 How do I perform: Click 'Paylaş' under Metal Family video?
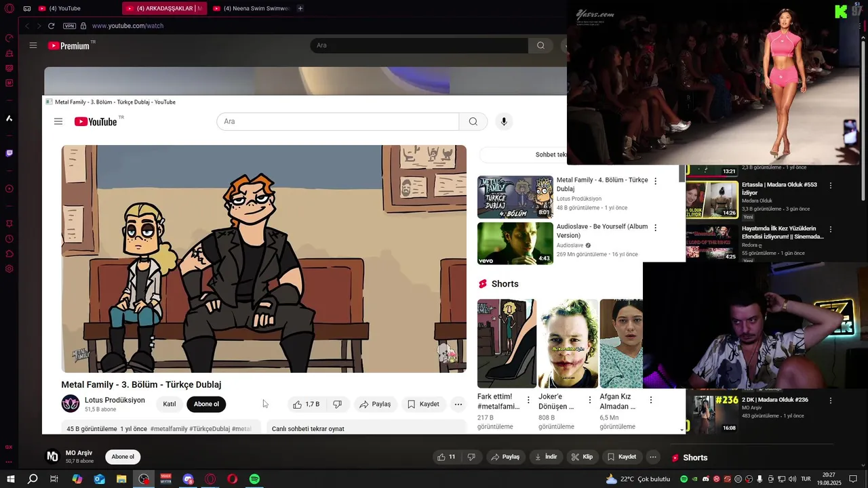375,404
